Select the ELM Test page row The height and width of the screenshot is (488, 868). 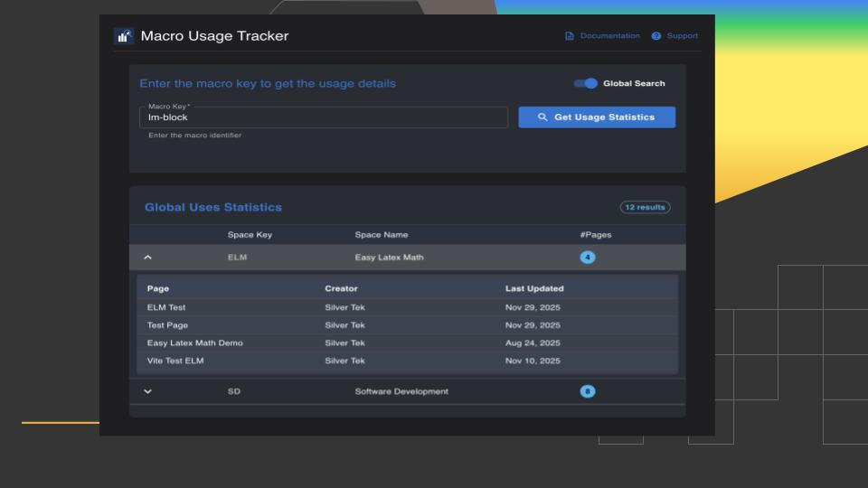pos(166,307)
